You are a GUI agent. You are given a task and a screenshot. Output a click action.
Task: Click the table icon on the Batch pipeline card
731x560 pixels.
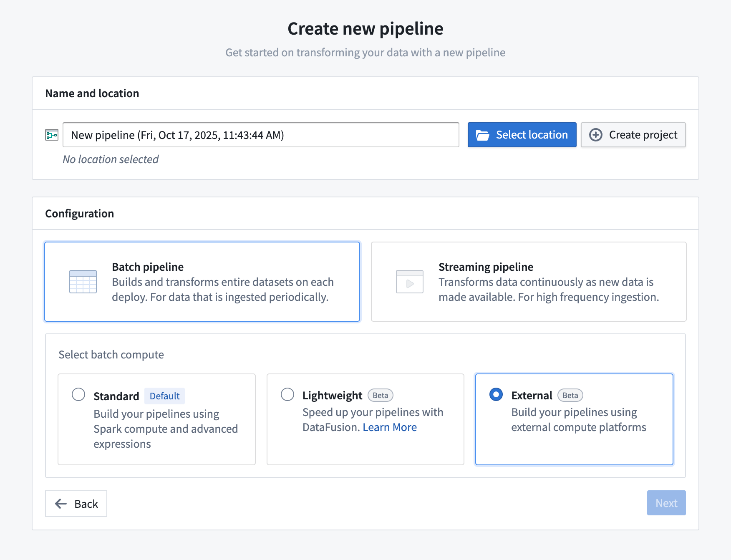pos(83,281)
